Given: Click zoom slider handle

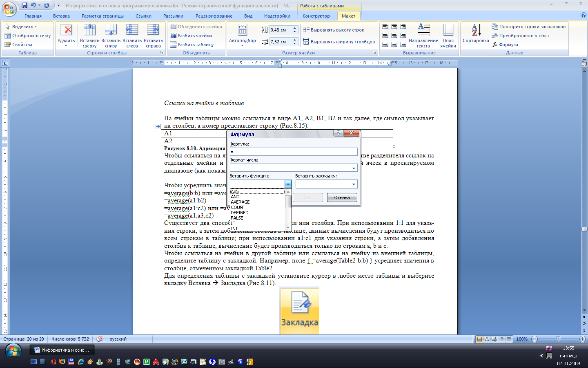Looking at the screenshot, I should pyautogui.click(x=558, y=339).
